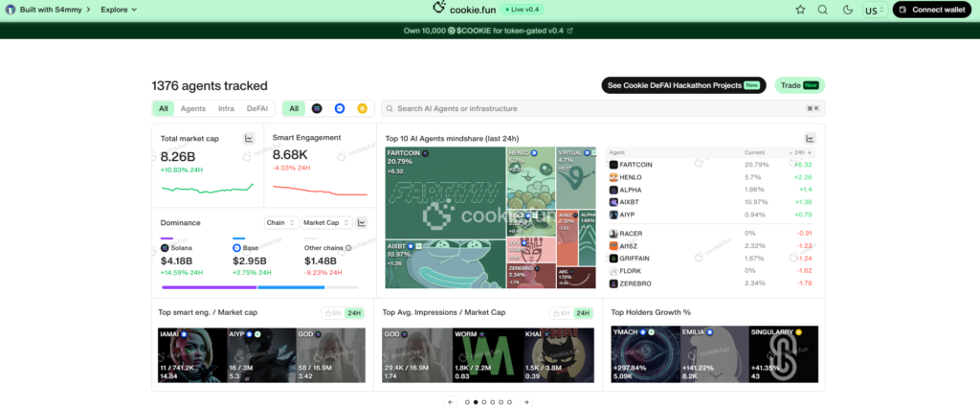Open the Explore dropdown menu

coord(119,10)
